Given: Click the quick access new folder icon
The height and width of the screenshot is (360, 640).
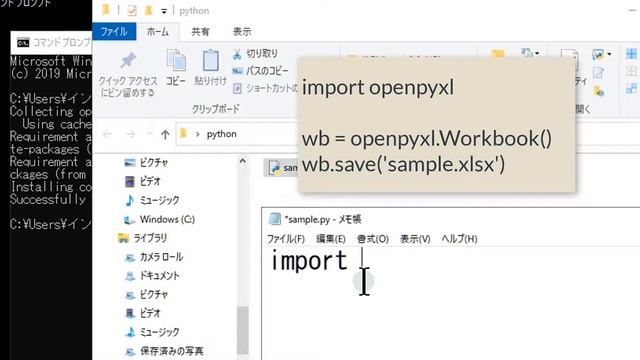Looking at the screenshot, I should pos(148,10).
